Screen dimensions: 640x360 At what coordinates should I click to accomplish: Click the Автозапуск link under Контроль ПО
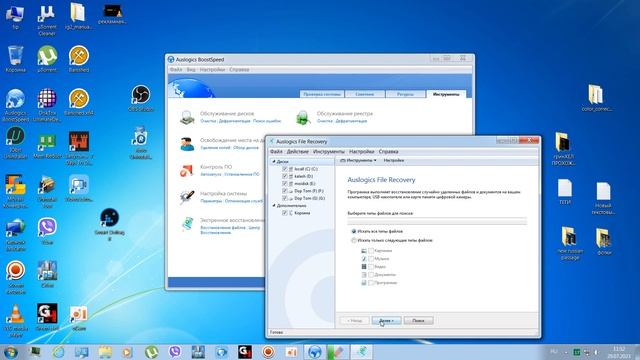tap(211, 174)
